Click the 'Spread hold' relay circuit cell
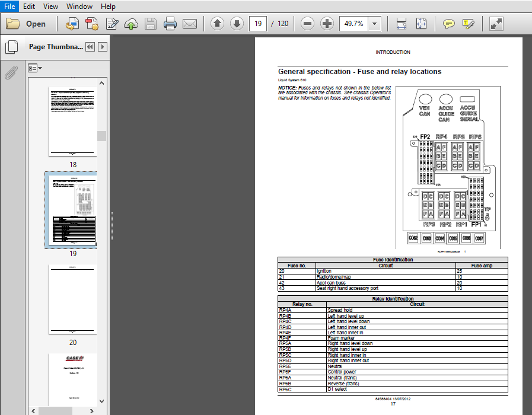Viewport: 532px width, 415px height. [x=417, y=310]
